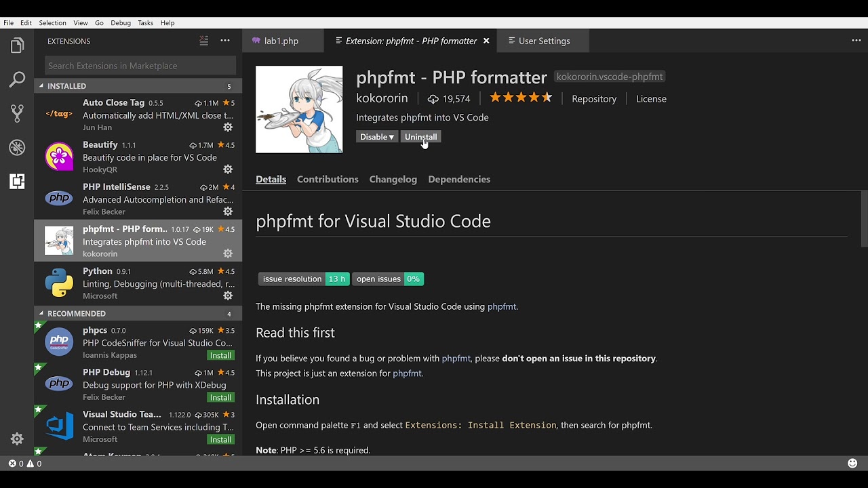Image resolution: width=868 pixels, height=488 pixels.
Task: Open editor more actions ellipsis
Action: pos(856,41)
